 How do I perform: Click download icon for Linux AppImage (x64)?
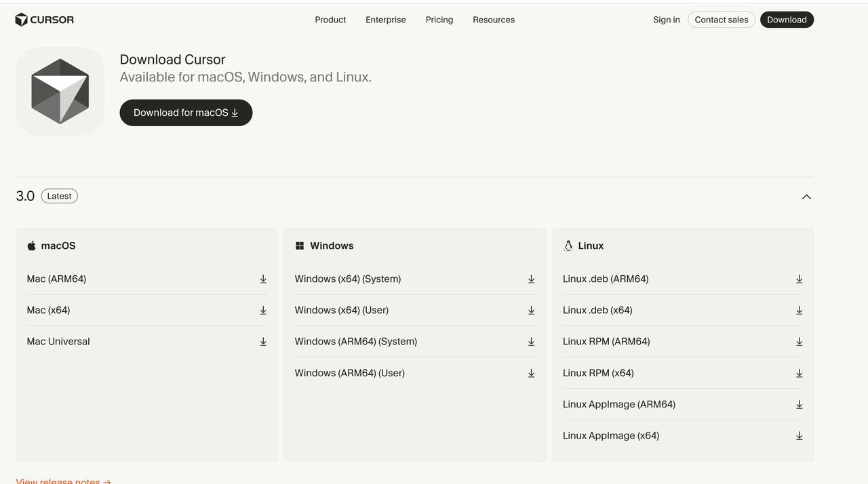[800, 436]
